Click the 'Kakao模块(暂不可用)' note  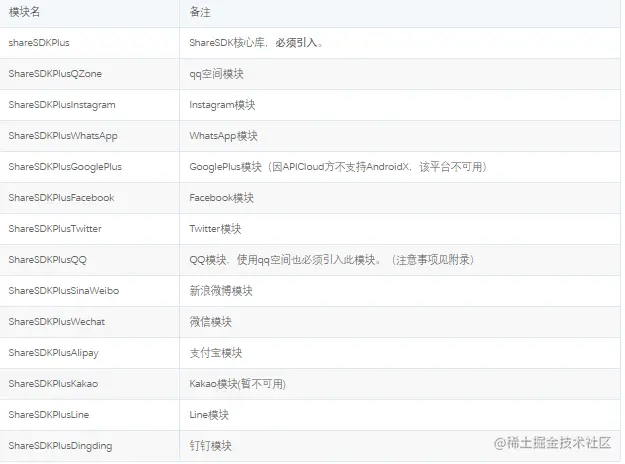coord(238,384)
